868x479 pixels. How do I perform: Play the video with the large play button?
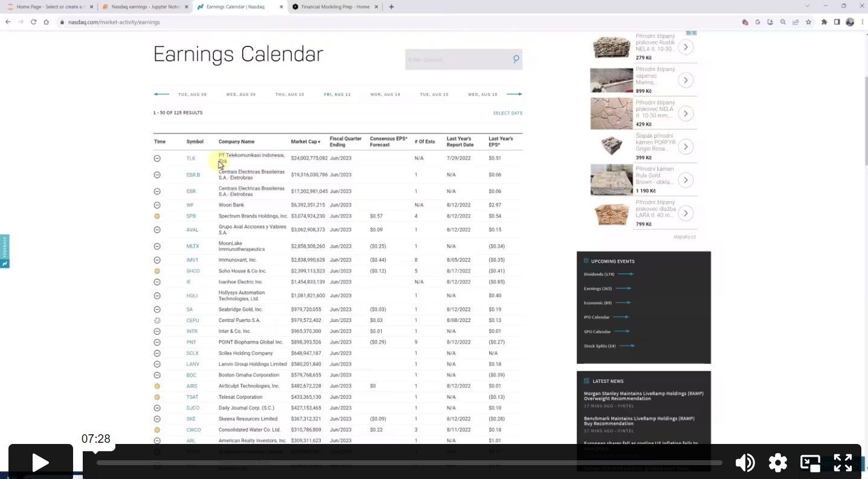[x=40, y=463]
